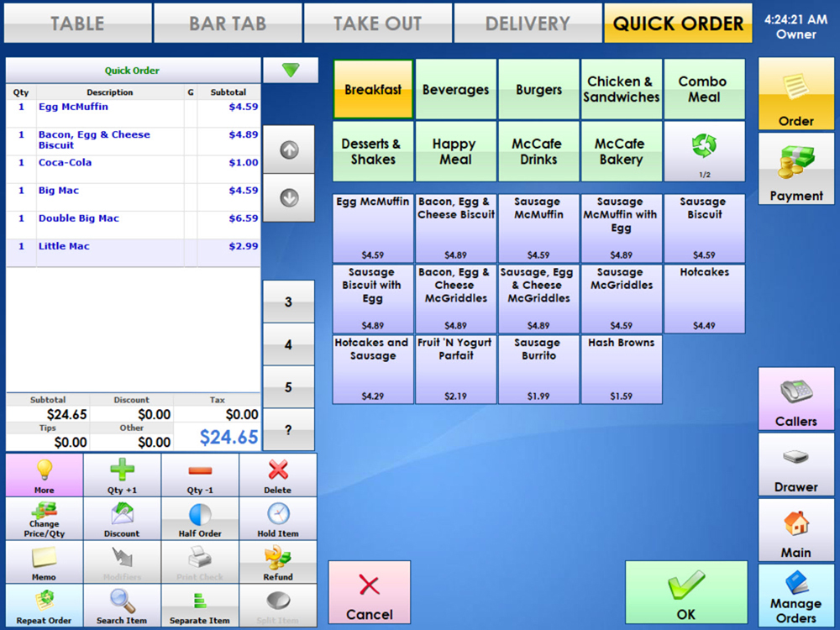Add Hotcakes to the order

point(705,299)
